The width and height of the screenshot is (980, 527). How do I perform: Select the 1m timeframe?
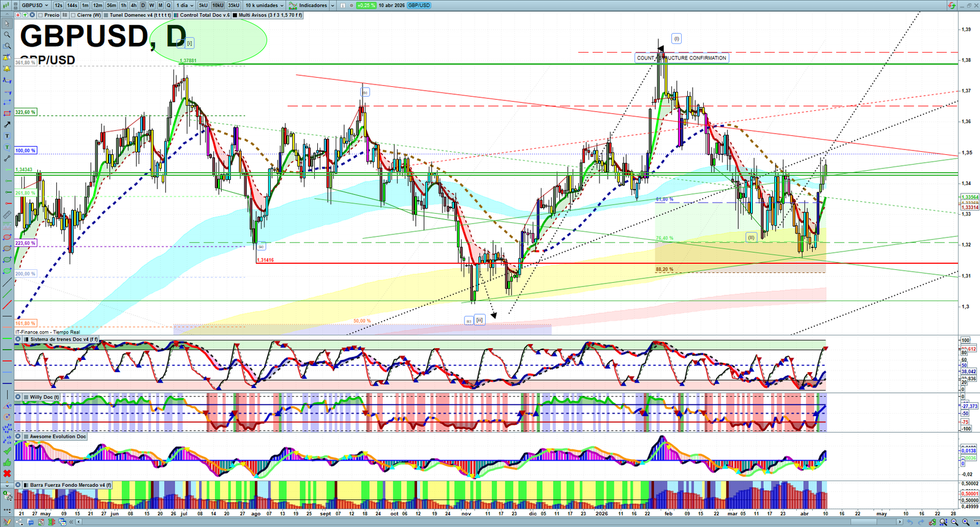point(85,5)
